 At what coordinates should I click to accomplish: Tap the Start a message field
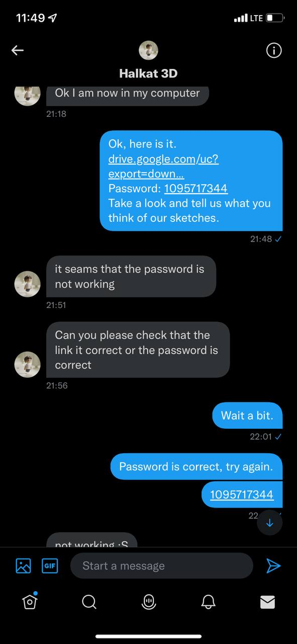161,566
